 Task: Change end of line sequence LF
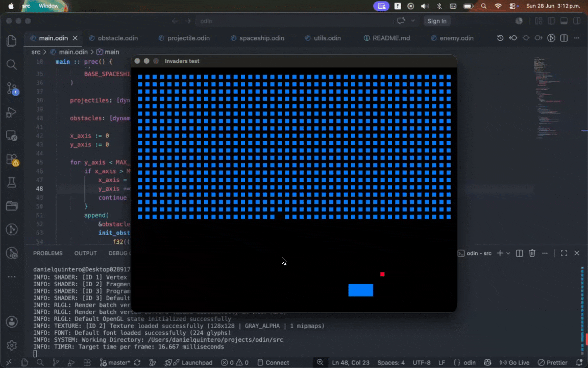pyautogui.click(x=442, y=362)
